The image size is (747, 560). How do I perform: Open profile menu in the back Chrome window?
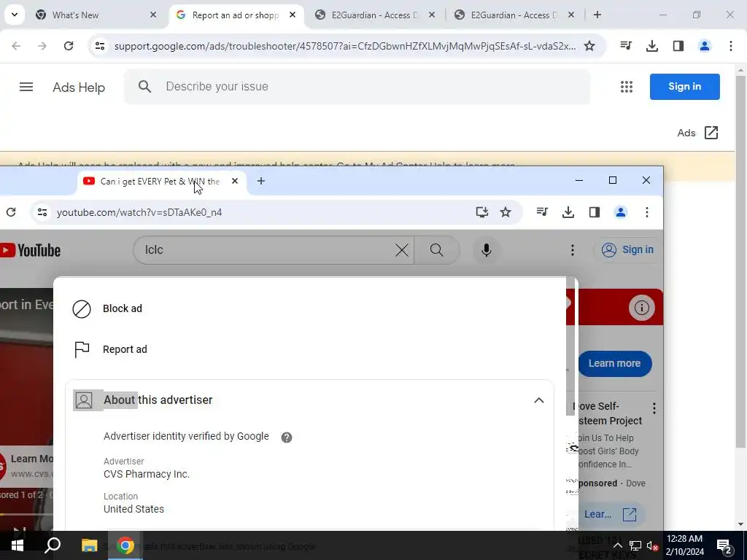(x=705, y=46)
